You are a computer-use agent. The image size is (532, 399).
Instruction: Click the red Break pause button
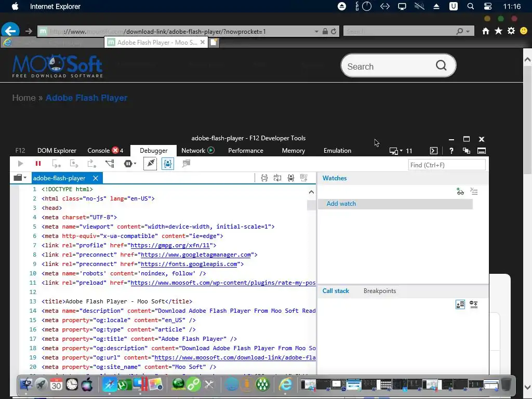(x=38, y=164)
